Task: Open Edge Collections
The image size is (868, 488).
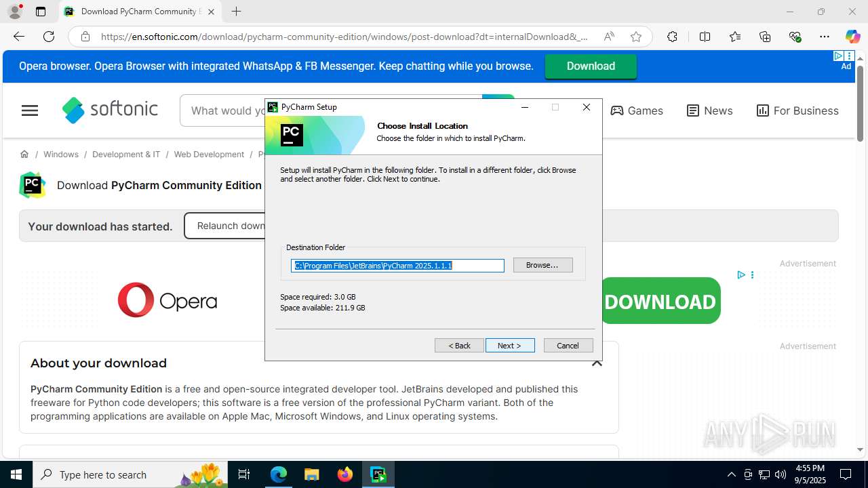Action: tap(765, 37)
